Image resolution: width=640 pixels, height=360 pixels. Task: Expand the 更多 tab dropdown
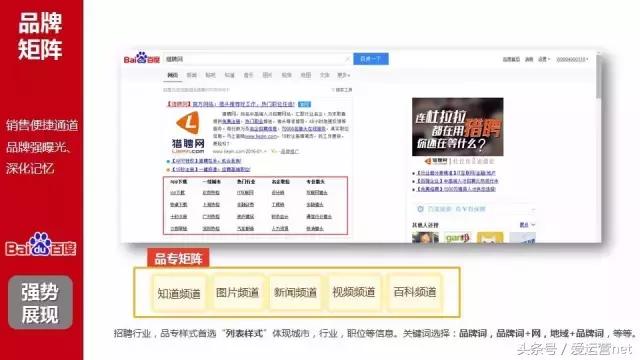(x=344, y=75)
